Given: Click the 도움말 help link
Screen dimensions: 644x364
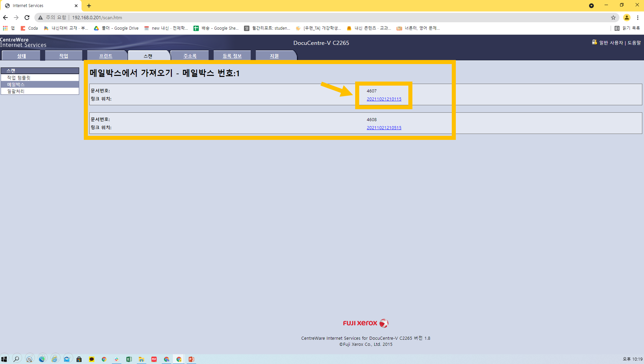Looking at the screenshot, I should (634, 43).
